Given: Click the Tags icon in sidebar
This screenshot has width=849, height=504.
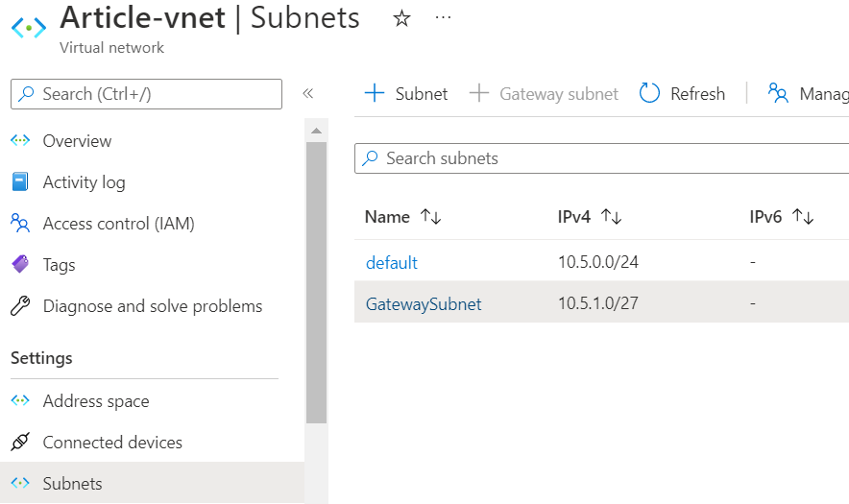Looking at the screenshot, I should pos(20,265).
